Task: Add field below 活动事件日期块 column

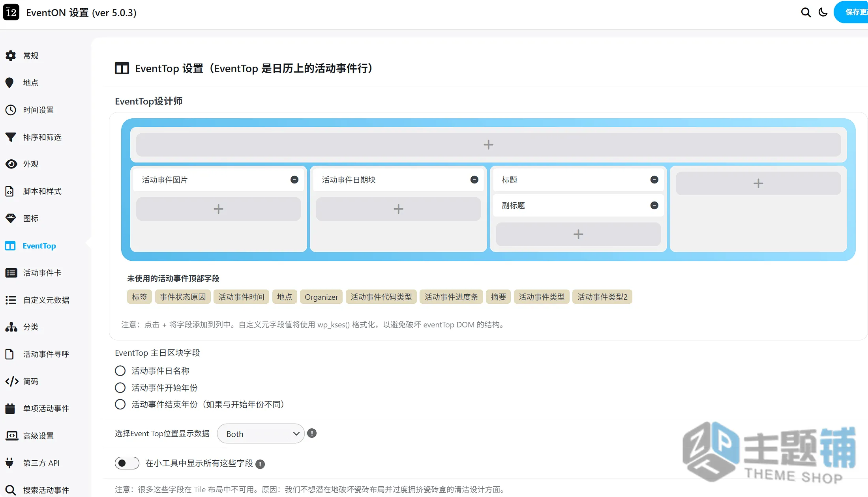Action: click(398, 209)
